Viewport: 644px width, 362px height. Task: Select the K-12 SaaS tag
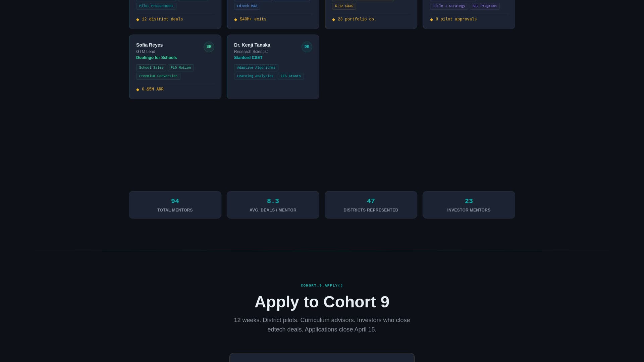pos(344,6)
